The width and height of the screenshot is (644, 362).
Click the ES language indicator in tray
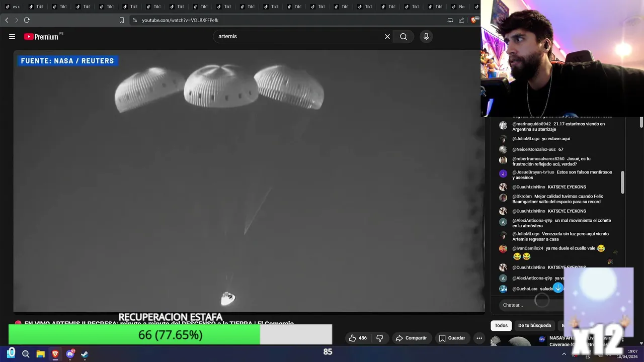click(x=588, y=357)
